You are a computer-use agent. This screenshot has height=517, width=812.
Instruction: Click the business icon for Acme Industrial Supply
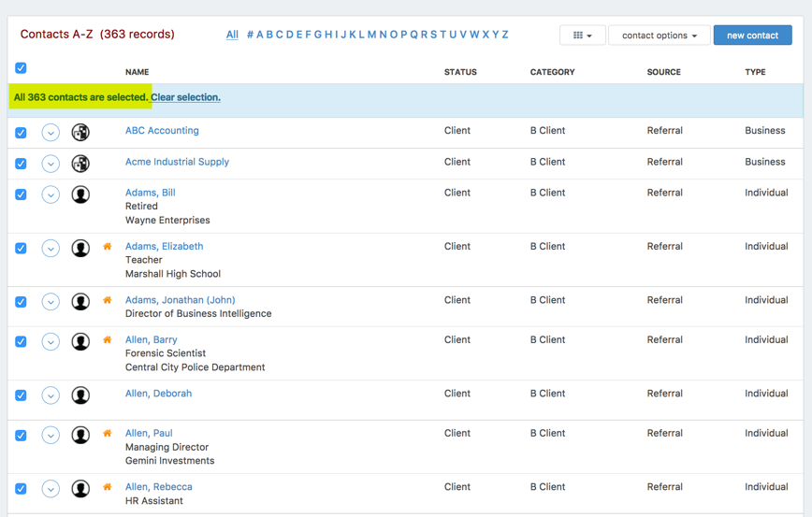click(80, 164)
